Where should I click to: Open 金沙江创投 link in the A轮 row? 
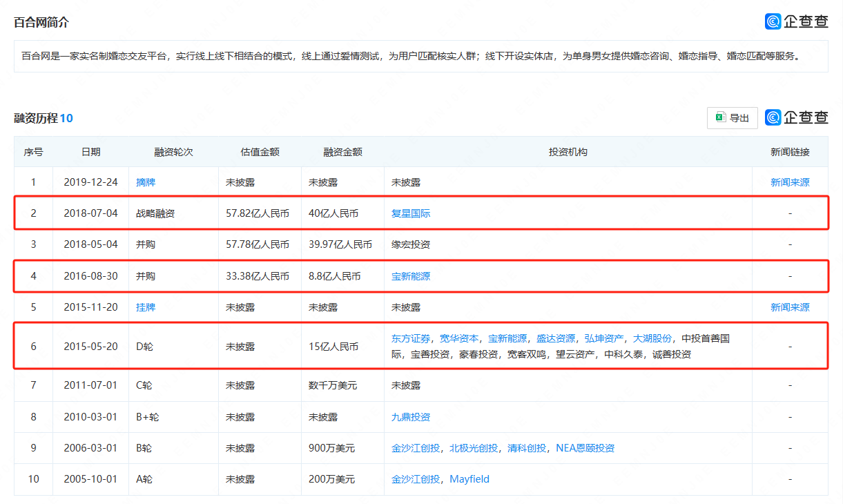tap(416, 479)
